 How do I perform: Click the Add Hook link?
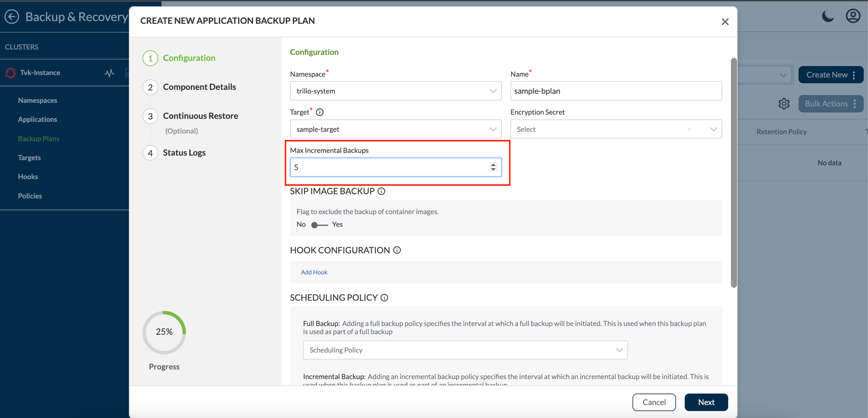tap(314, 272)
